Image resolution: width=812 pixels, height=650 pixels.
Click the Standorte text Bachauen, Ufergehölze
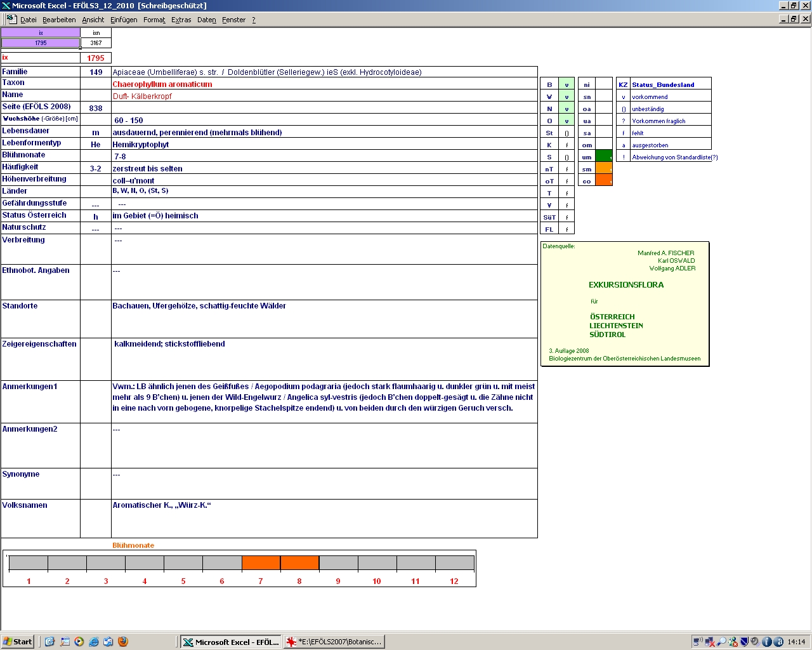199,306
